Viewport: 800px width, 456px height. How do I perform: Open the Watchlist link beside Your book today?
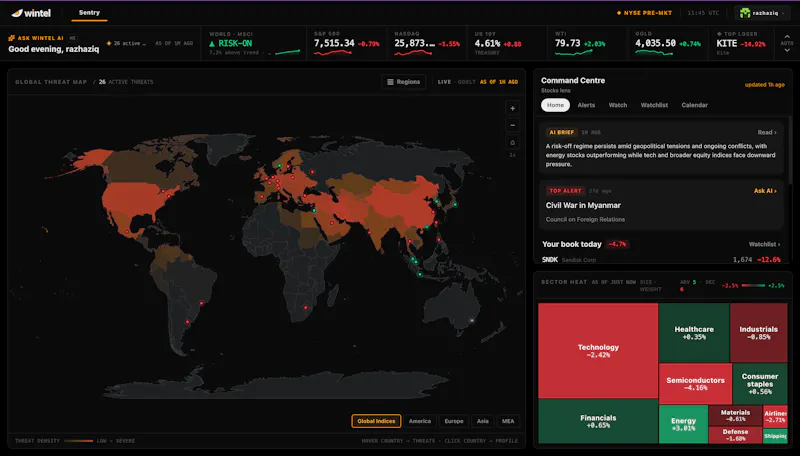pyautogui.click(x=764, y=244)
